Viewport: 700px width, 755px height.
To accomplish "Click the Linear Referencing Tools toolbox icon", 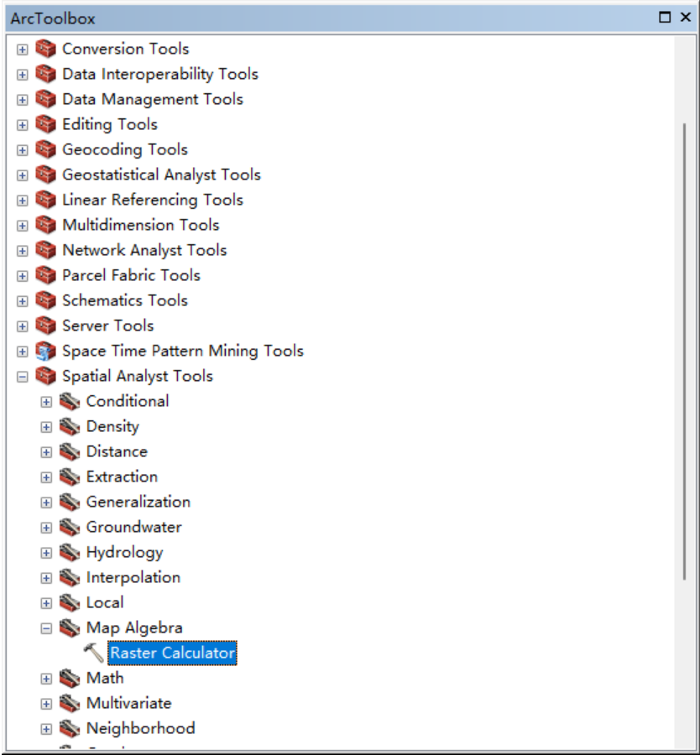I will tap(46, 200).
